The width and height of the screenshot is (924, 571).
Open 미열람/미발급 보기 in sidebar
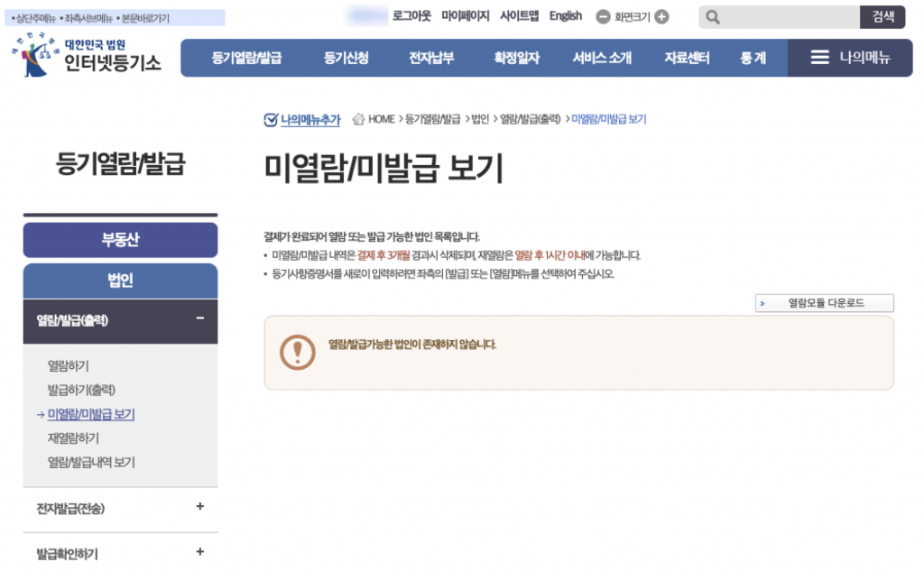point(91,414)
